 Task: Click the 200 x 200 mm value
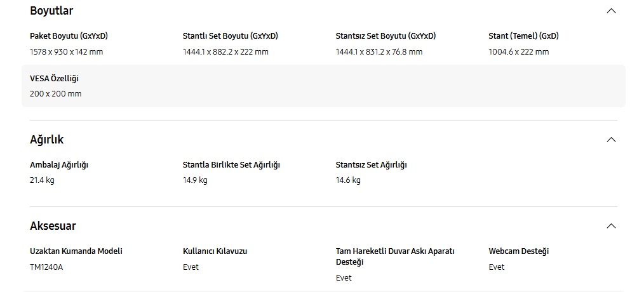pyautogui.click(x=55, y=94)
